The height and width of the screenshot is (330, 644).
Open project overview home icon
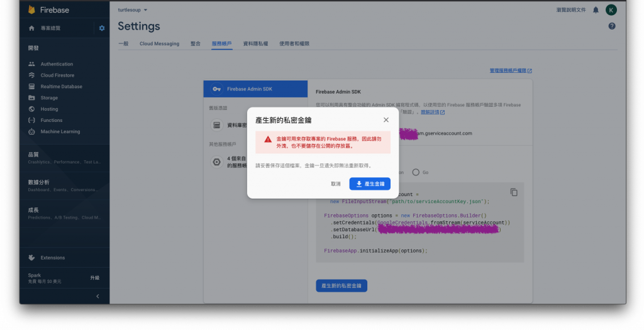click(31, 28)
